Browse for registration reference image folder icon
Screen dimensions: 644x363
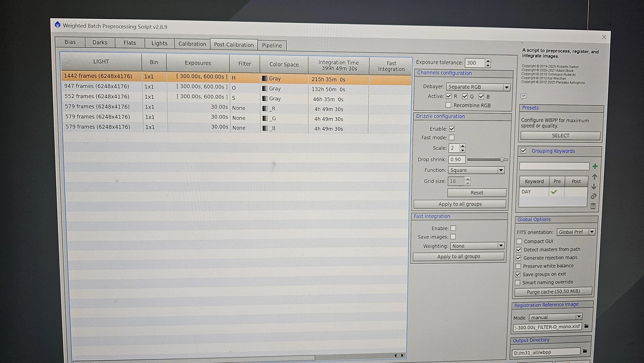click(587, 326)
